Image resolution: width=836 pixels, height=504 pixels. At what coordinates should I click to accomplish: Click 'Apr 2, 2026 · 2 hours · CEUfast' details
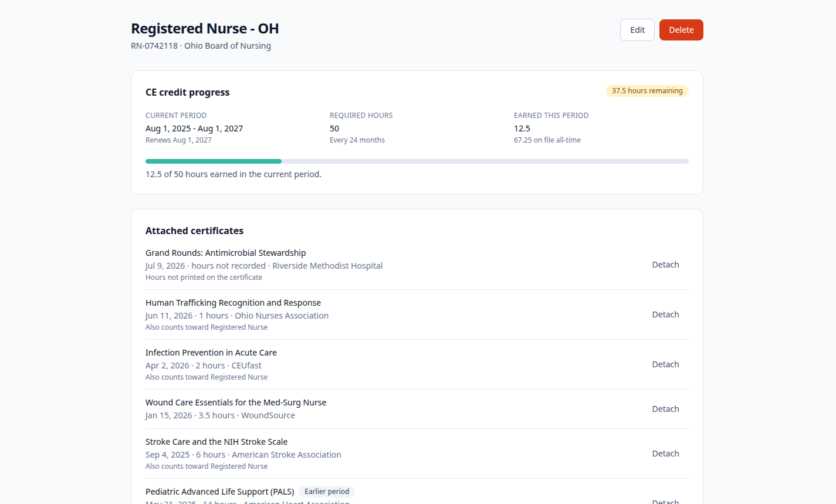(x=204, y=366)
